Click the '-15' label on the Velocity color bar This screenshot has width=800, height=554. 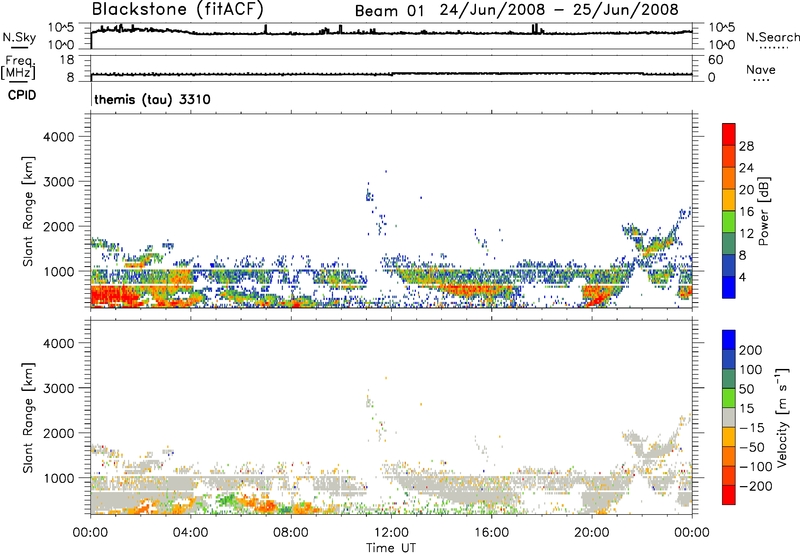[752, 427]
